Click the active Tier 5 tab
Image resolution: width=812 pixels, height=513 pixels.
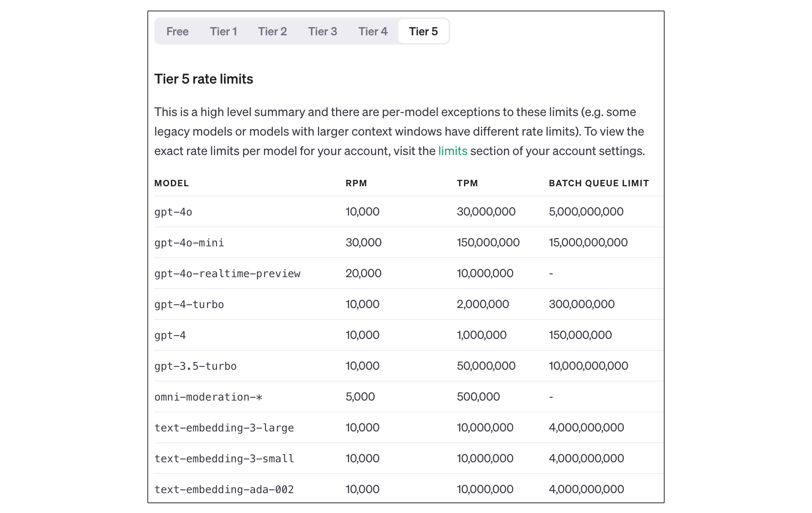pos(423,31)
